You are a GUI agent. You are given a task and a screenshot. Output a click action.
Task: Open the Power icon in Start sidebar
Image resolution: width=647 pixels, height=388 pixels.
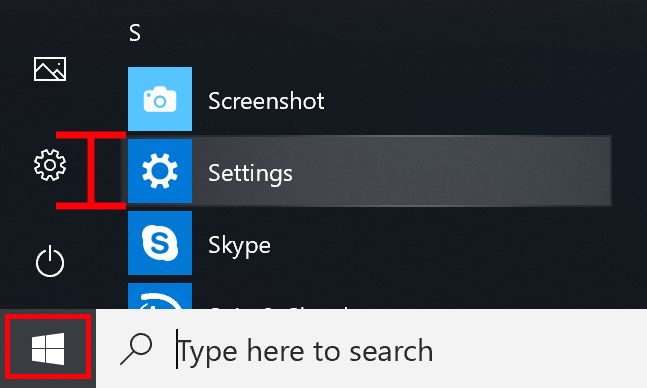50,261
